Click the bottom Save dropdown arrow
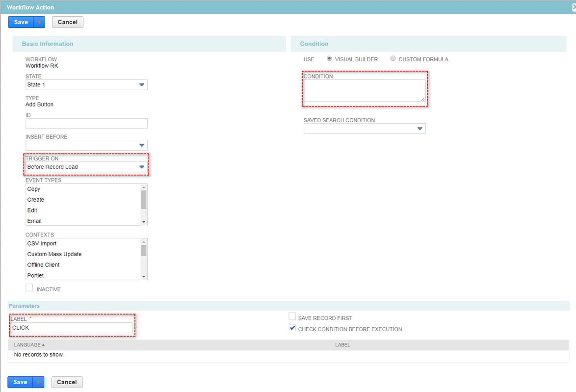576x392 pixels. pos(38,382)
